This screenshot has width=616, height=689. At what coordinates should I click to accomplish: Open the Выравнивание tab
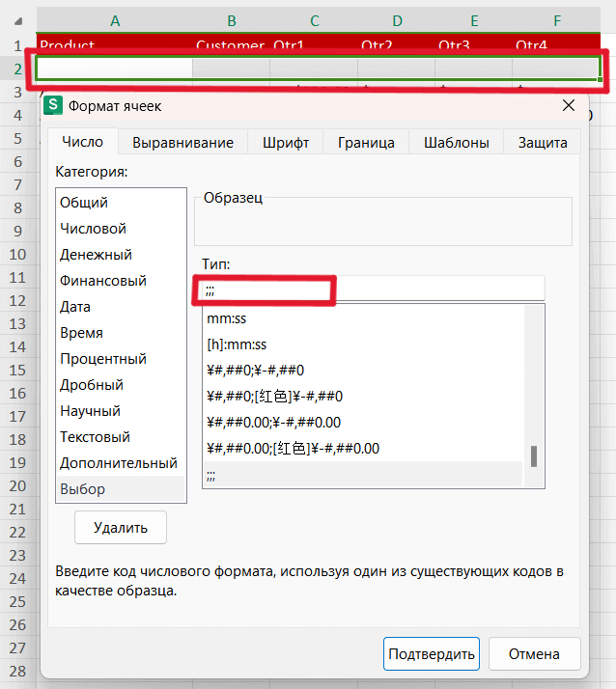(x=182, y=143)
